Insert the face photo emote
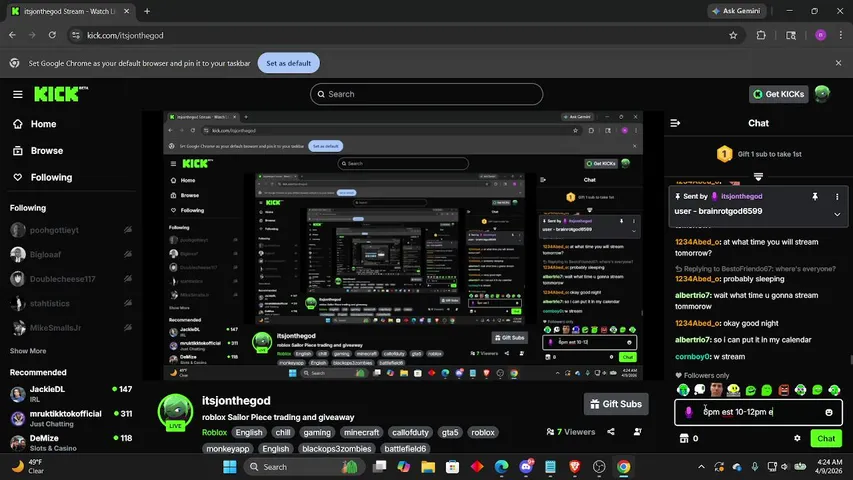The image size is (853, 480). point(716,390)
